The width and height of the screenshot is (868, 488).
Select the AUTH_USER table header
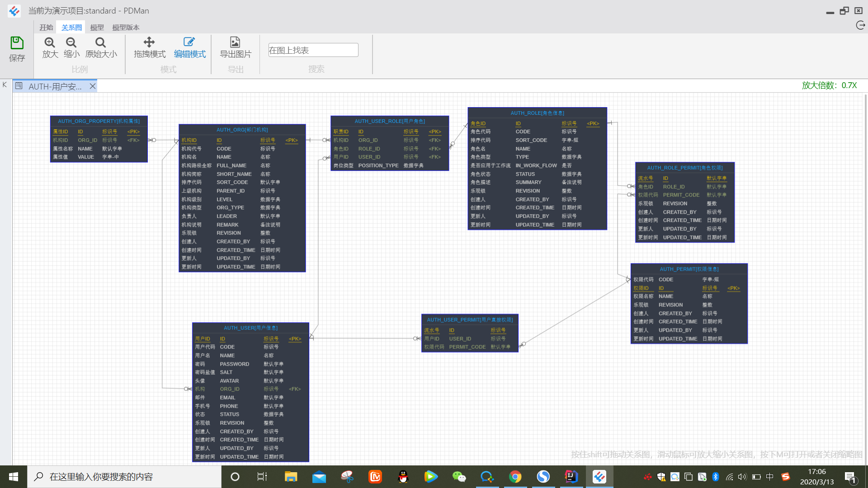pyautogui.click(x=250, y=328)
